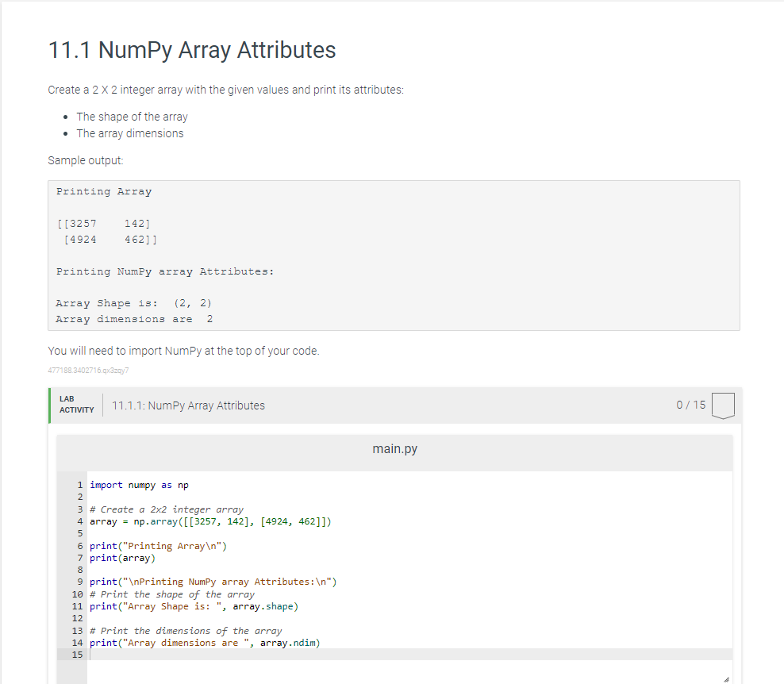Click the '11.1 NumPy Array Attributes' heading
Image resolution: width=784 pixels, height=684 pixels.
[x=192, y=50]
